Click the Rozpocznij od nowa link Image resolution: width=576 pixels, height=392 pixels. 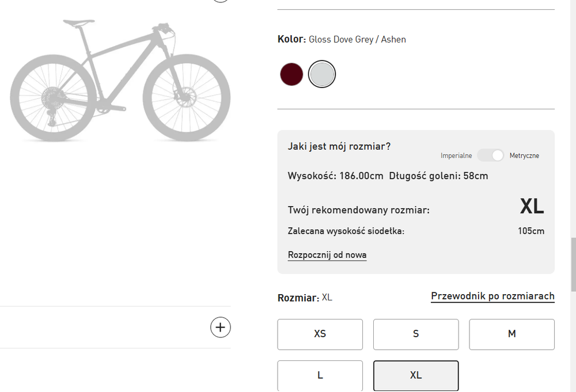pos(327,255)
